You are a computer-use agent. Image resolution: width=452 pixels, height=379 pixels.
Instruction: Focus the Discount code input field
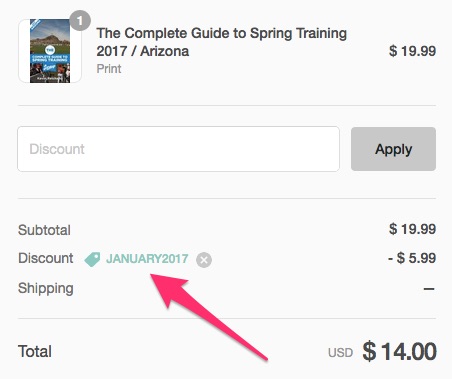[x=179, y=149]
